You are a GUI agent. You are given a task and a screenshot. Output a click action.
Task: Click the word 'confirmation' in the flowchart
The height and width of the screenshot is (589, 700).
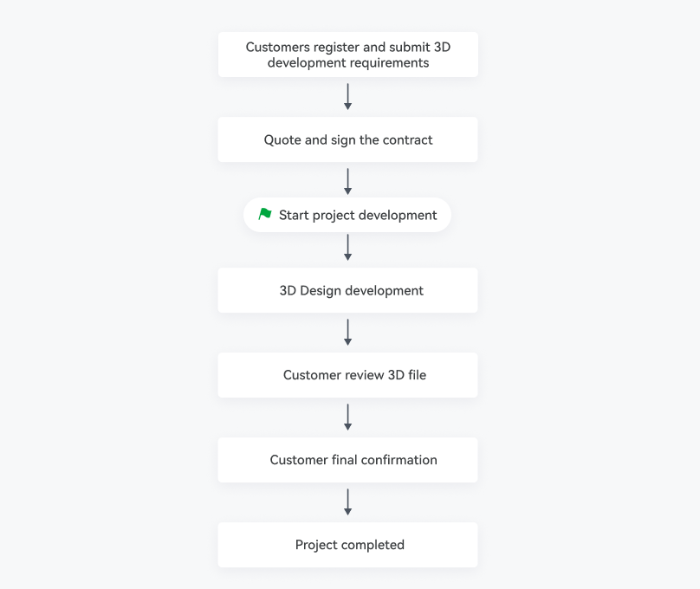[397, 460]
